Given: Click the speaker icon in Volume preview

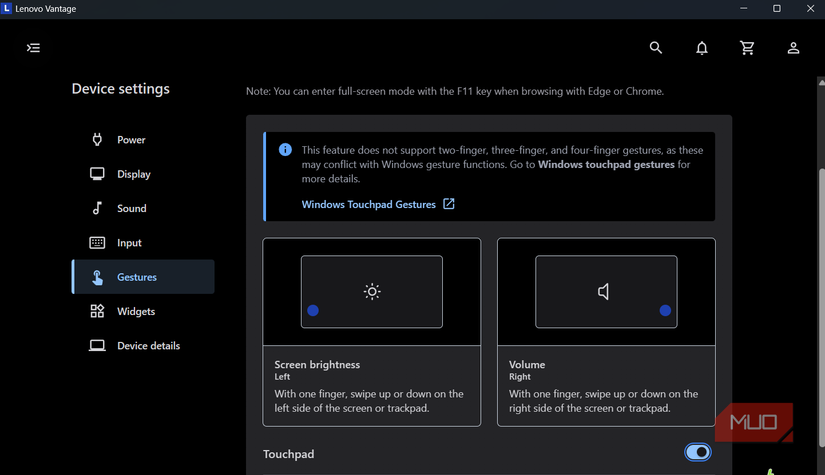Looking at the screenshot, I should 604,291.
